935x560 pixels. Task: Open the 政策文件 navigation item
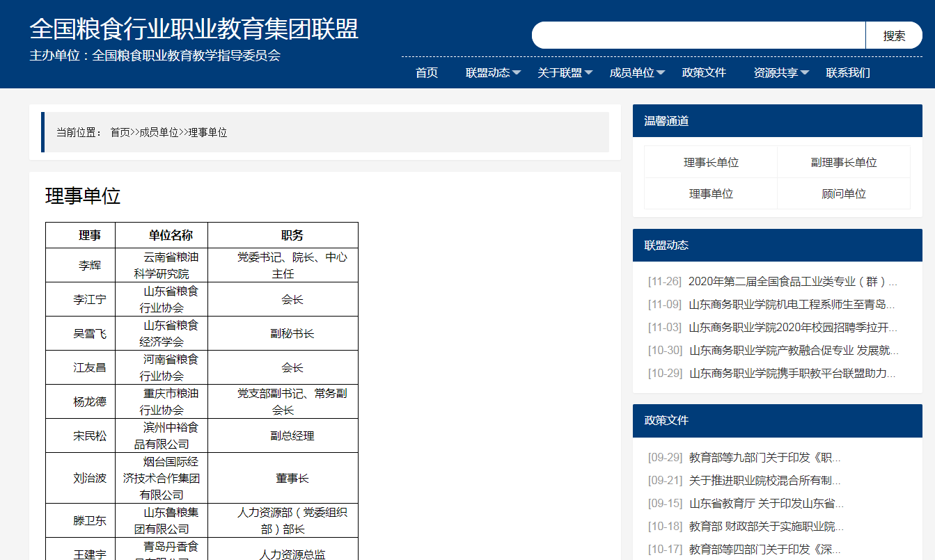(704, 72)
